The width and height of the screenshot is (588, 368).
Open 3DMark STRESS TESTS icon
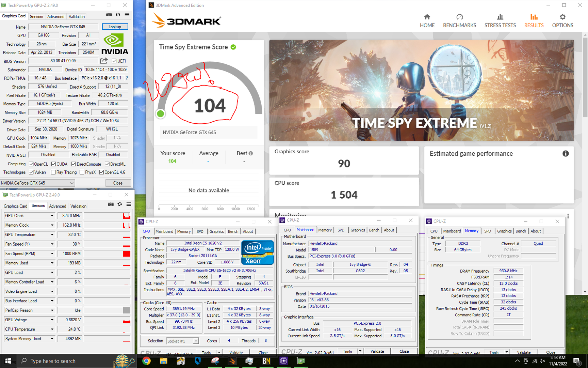500,17
